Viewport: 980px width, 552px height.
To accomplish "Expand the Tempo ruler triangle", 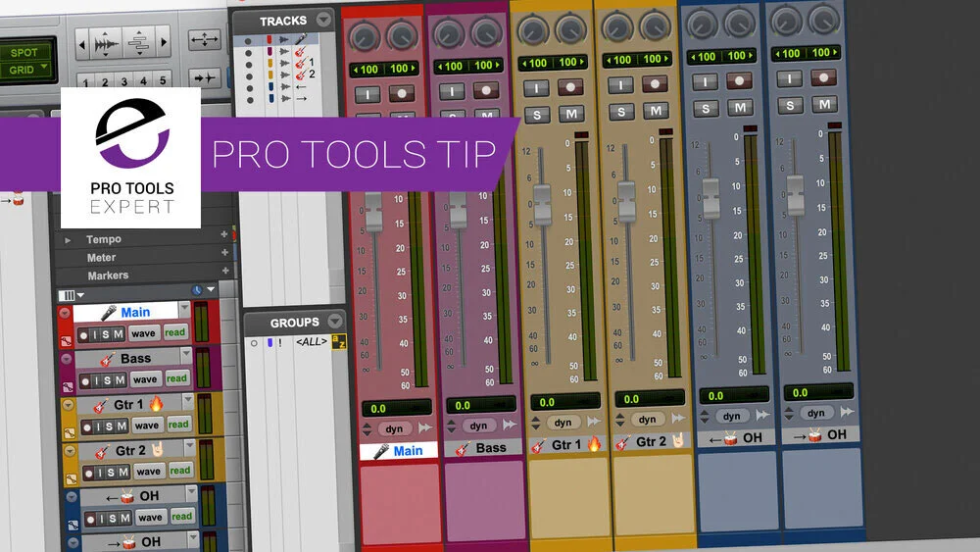I will [68, 240].
